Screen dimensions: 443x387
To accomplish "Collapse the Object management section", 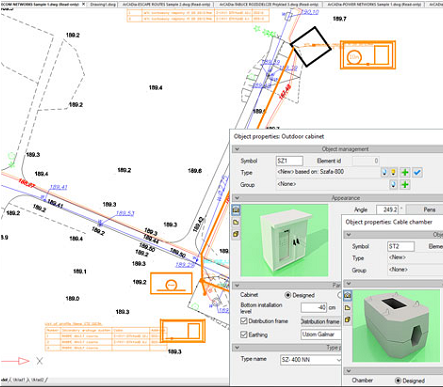I will 237,149.
